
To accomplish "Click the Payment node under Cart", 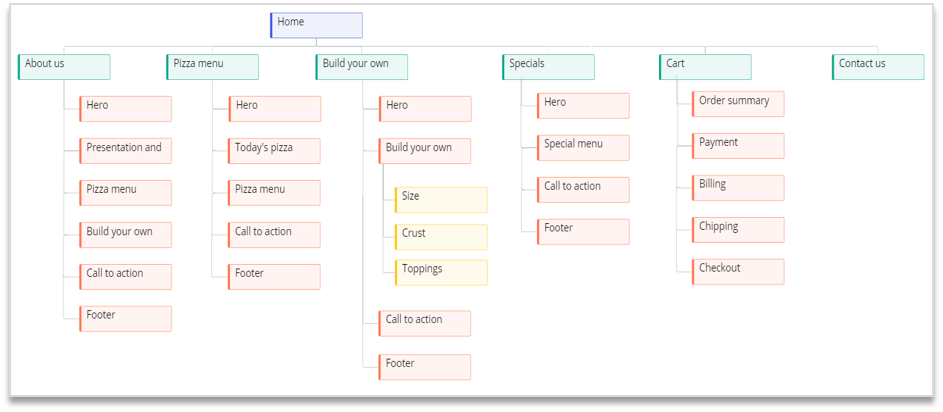I will point(738,146).
